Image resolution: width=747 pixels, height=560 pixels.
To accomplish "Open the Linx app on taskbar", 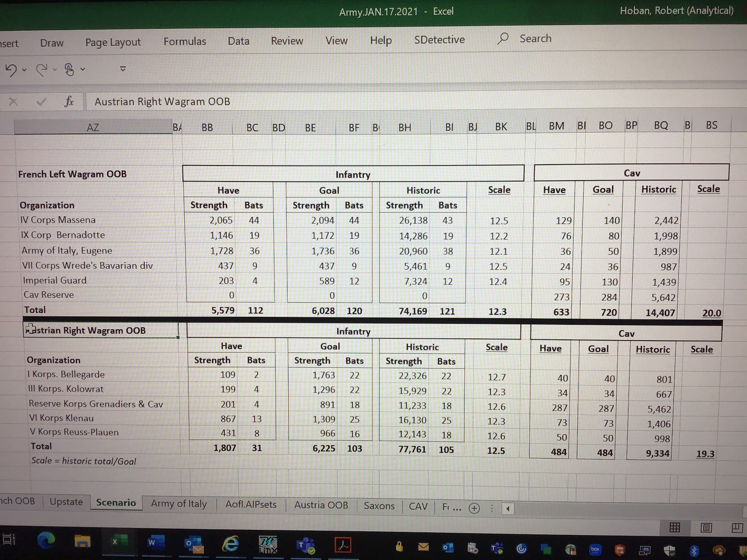I will pyautogui.click(x=268, y=544).
